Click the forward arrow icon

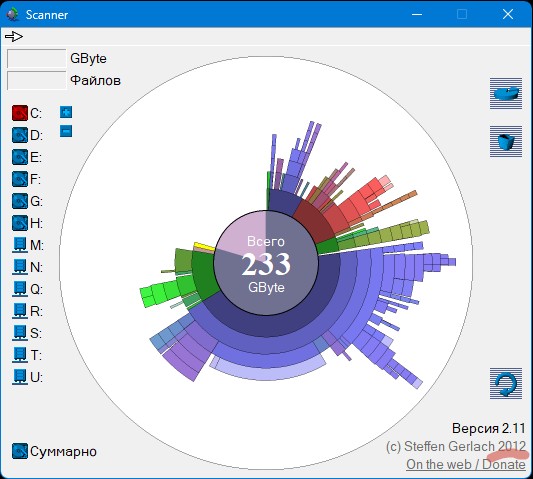[x=14, y=36]
